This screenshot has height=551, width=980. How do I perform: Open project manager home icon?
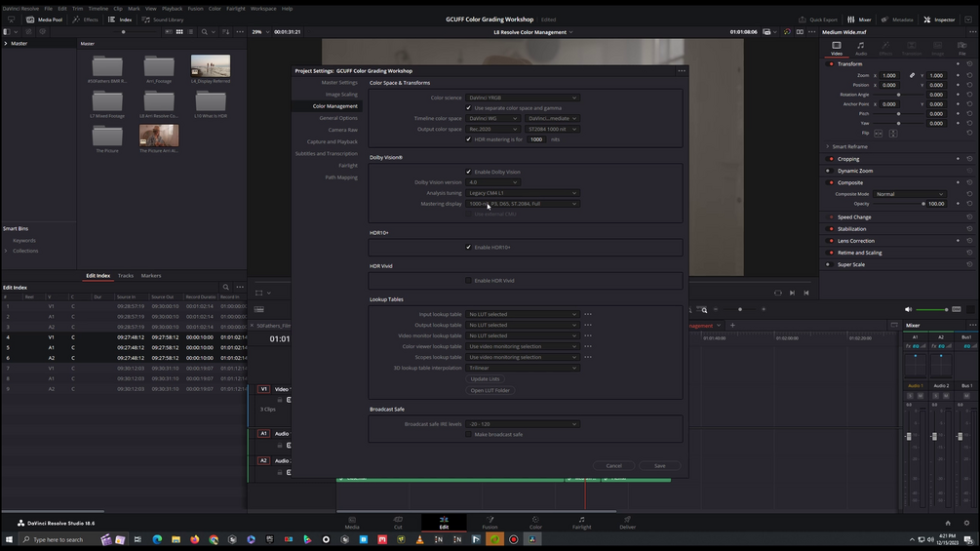tap(948, 523)
